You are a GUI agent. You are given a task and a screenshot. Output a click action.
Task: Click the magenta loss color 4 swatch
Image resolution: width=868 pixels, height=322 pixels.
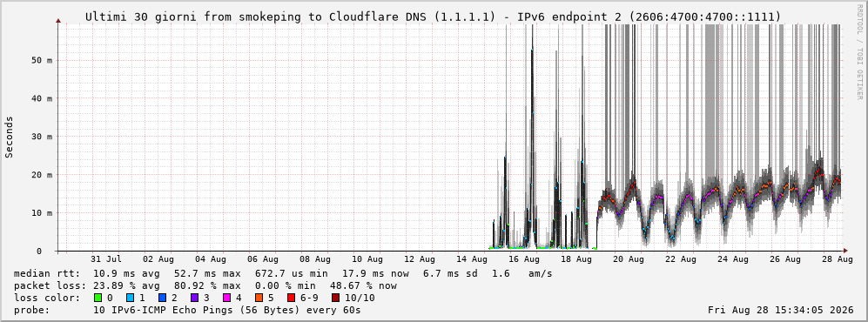(x=226, y=298)
